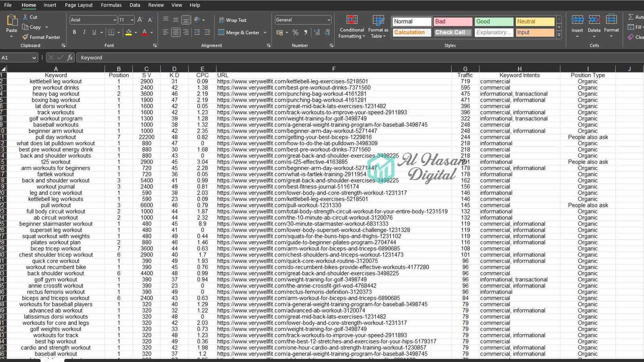Click the Insert Function fx icon
644x362 pixels.
[70, 58]
